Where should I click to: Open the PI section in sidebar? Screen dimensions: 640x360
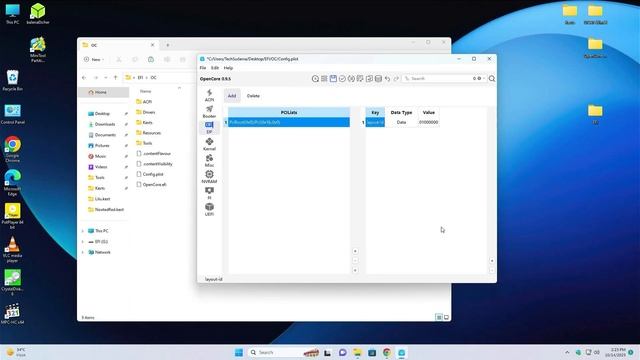209,193
